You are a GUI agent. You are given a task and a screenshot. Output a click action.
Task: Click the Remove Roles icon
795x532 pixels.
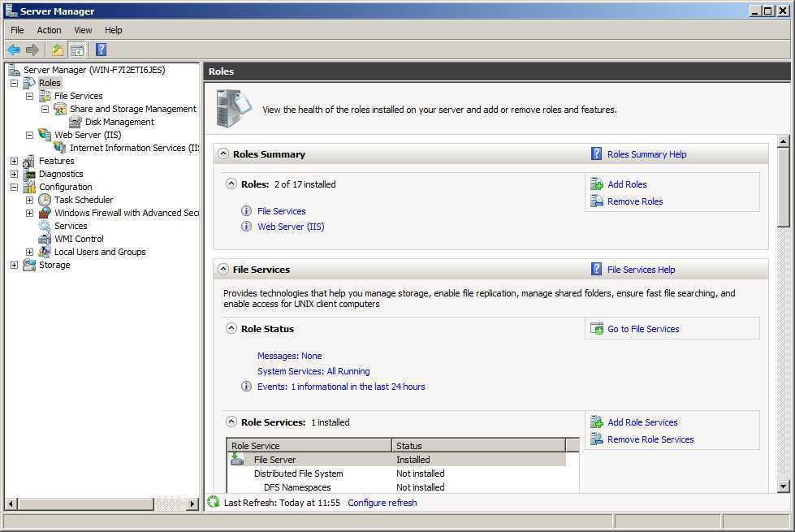pyautogui.click(x=597, y=201)
